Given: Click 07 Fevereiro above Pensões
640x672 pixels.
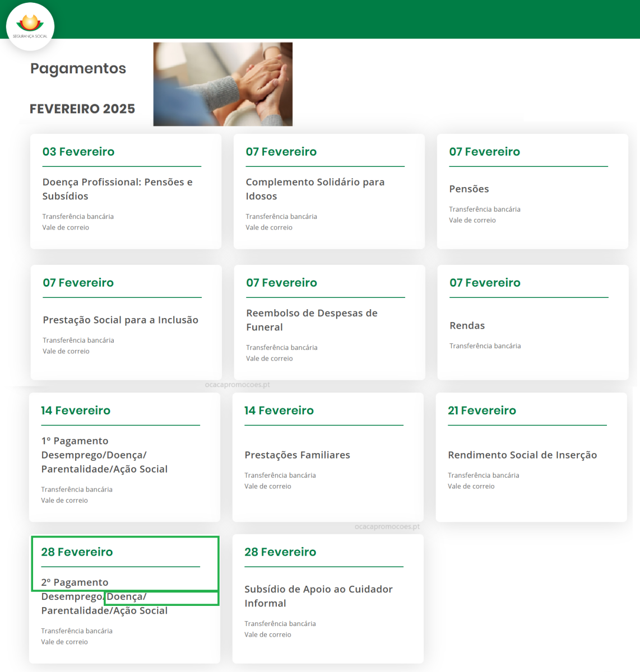Looking at the screenshot, I should [x=485, y=152].
